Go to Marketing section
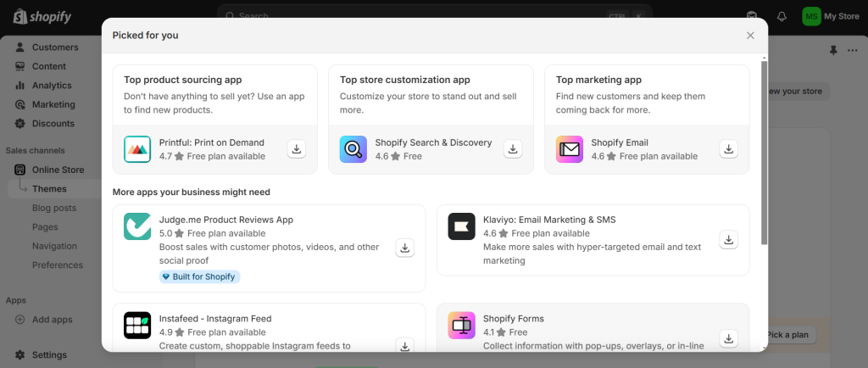868x368 pixels. [x=55, y=104]
